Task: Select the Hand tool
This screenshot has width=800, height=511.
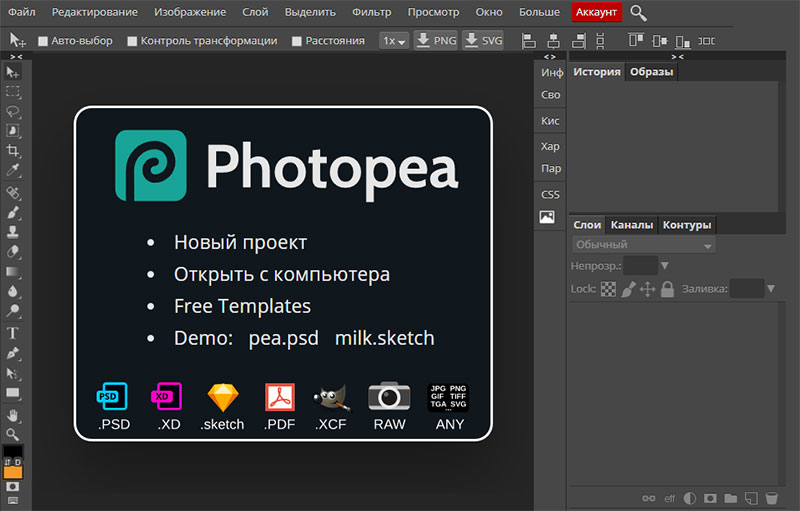Action: [x=13, y=416]
